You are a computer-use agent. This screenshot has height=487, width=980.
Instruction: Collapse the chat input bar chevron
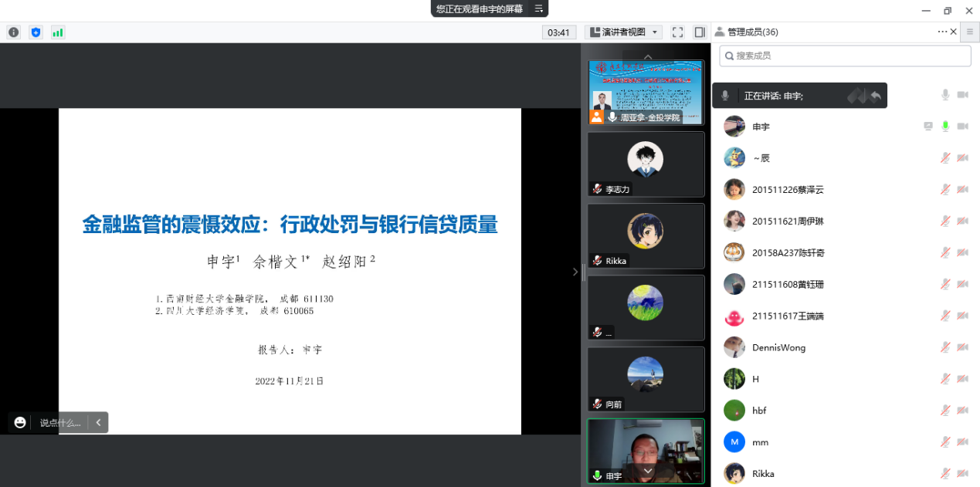pos(98,422)
